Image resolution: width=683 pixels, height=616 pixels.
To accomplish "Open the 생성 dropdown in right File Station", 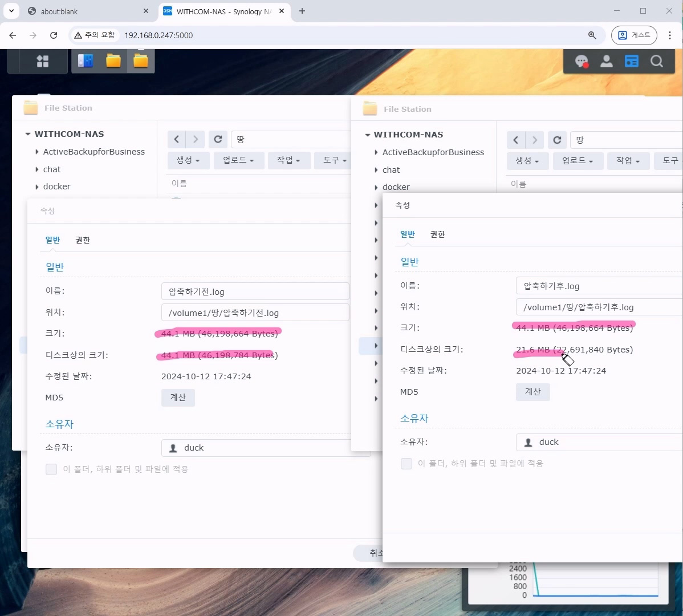I will coord(527,161).
